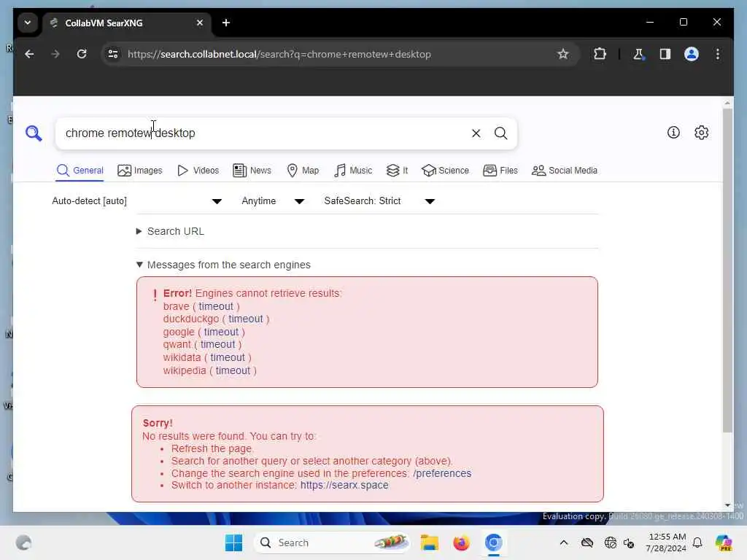Switch to the Science category tab

pos(445,171)
